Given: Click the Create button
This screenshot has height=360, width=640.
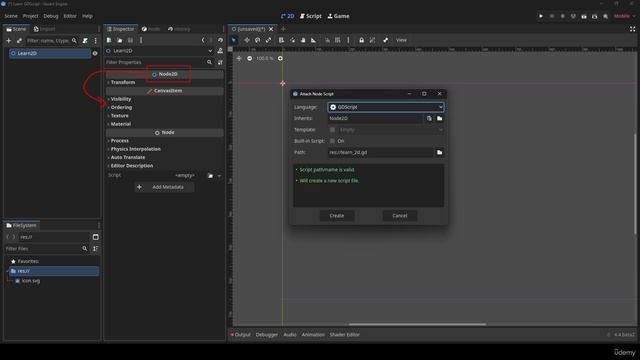Looking at the screenshot, I should (337, 216).
